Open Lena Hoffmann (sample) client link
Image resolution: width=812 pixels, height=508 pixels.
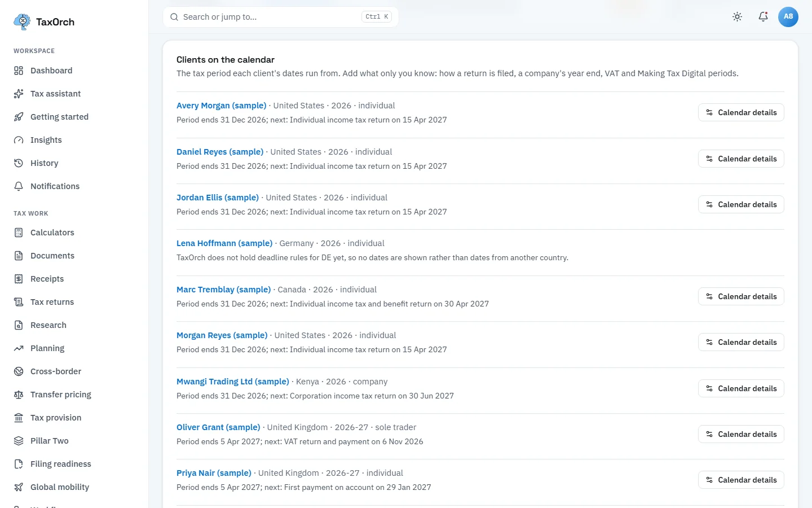pyautogui.click(x=224, y=243)
